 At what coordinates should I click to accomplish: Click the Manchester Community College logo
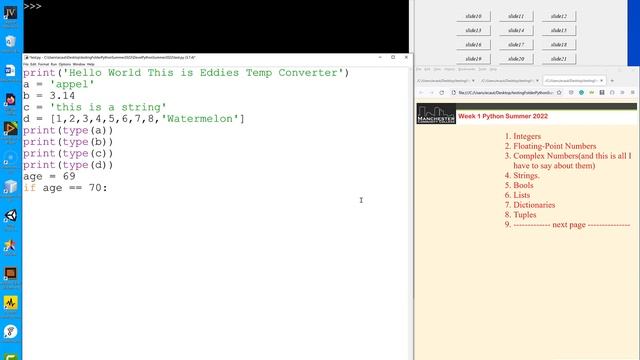point(436,113)
